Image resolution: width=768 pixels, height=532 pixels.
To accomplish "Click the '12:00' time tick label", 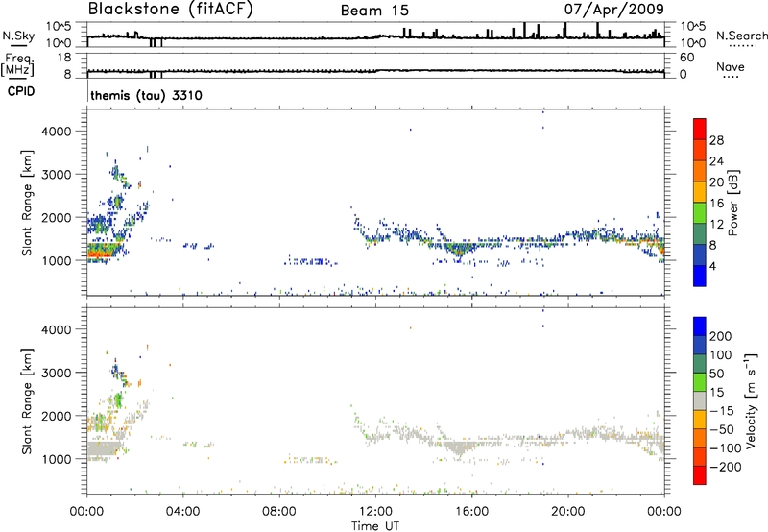I will [375, 512].
